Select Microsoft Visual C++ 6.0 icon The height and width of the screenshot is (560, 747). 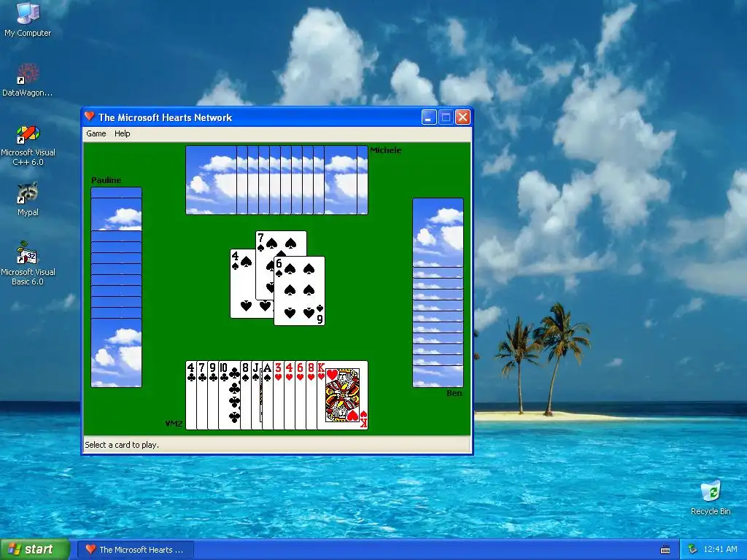tap(28, 145)
